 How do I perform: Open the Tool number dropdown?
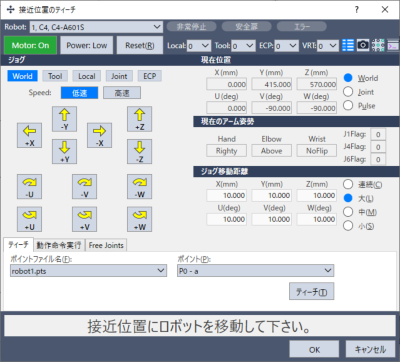tap(243, 46)
